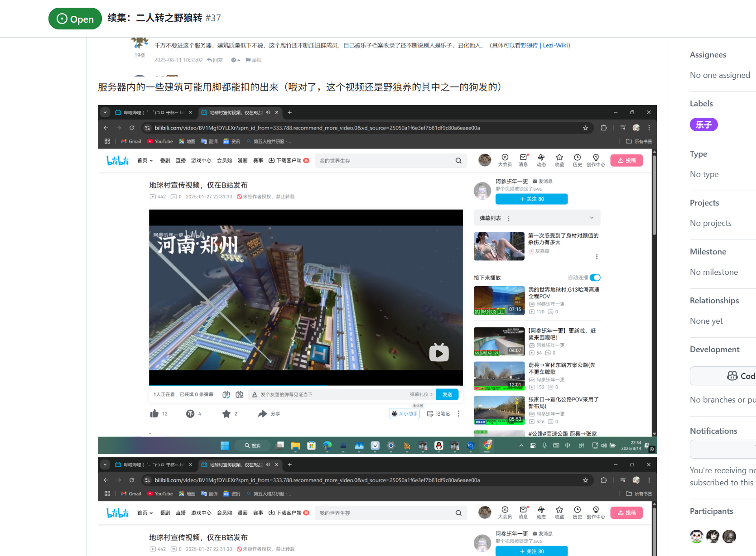Image resolution: width=756 pixels, height=556 pixels.
Task: Click the share arrow icon labeled 分享
Action: 263,413
